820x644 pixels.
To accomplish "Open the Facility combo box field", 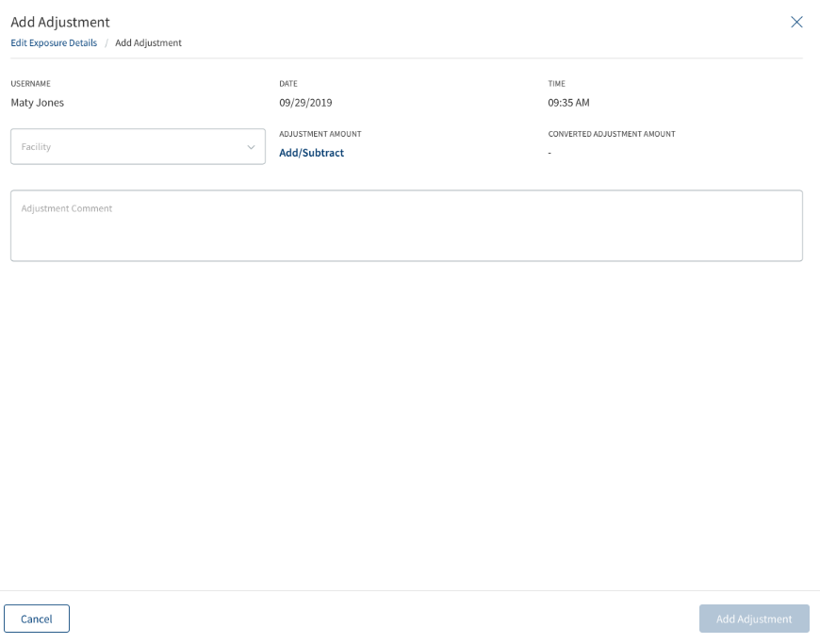I will (x=138, y=146).
